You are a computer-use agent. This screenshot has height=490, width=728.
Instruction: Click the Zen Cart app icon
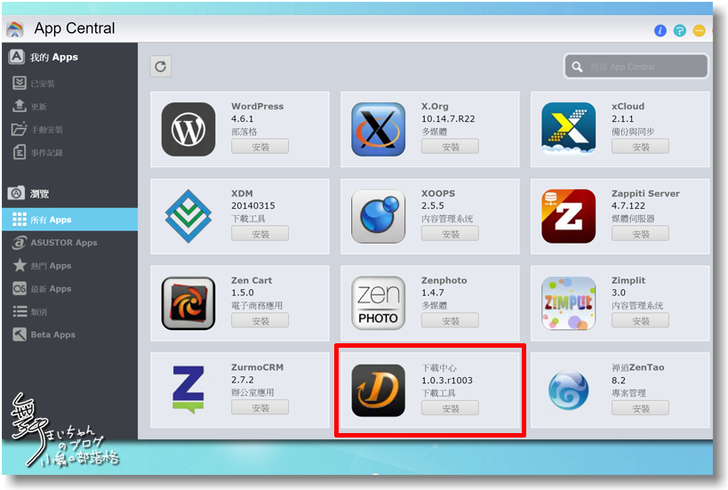pyautogui.click(x=188, y=303)
